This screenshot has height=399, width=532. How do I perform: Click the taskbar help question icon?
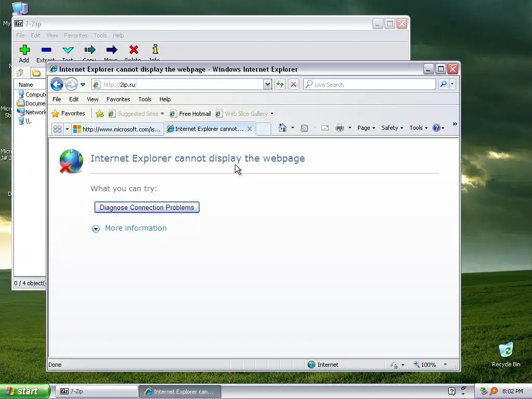pos(451,391)
